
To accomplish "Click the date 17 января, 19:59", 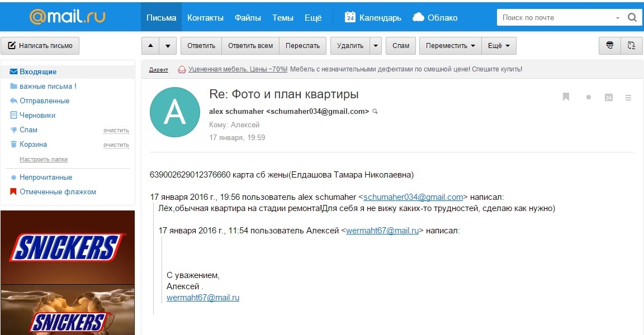I will (237, 138).
